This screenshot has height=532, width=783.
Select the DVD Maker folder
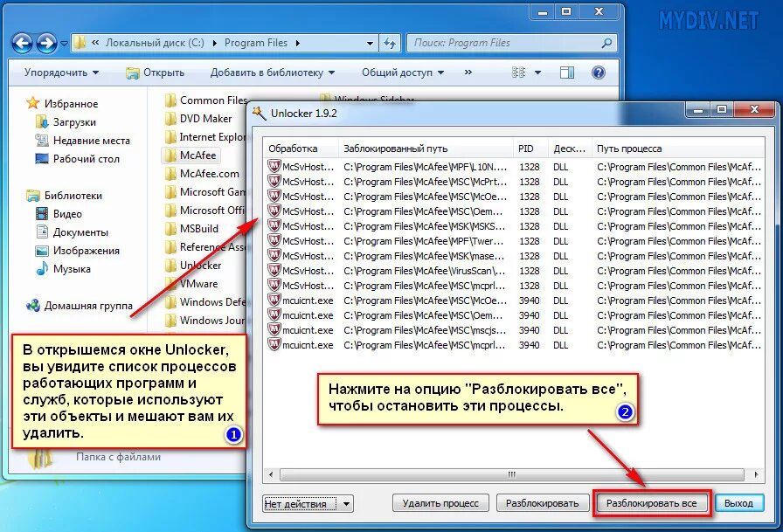point(198,119)
